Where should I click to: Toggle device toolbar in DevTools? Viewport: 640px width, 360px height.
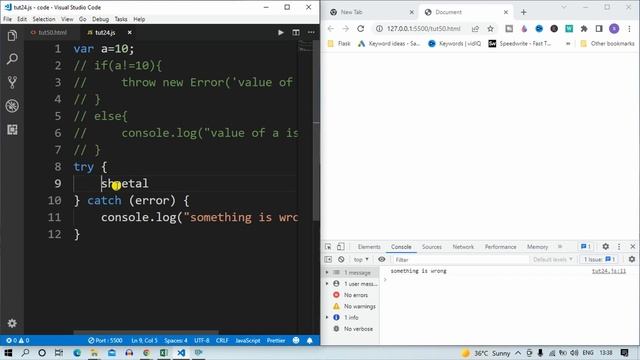click(340, 247)
